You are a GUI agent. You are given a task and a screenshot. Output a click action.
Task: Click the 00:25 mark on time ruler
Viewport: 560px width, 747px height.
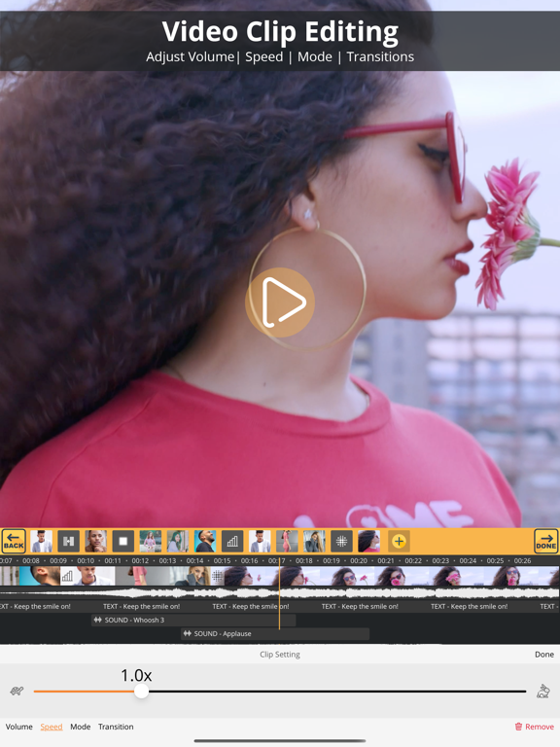pos(495,560)
